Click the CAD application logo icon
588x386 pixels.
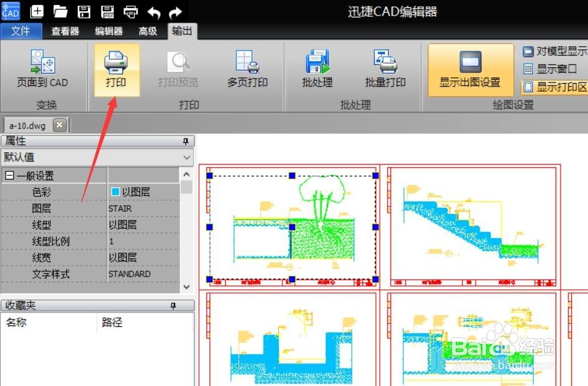click(x=11, y=11)
